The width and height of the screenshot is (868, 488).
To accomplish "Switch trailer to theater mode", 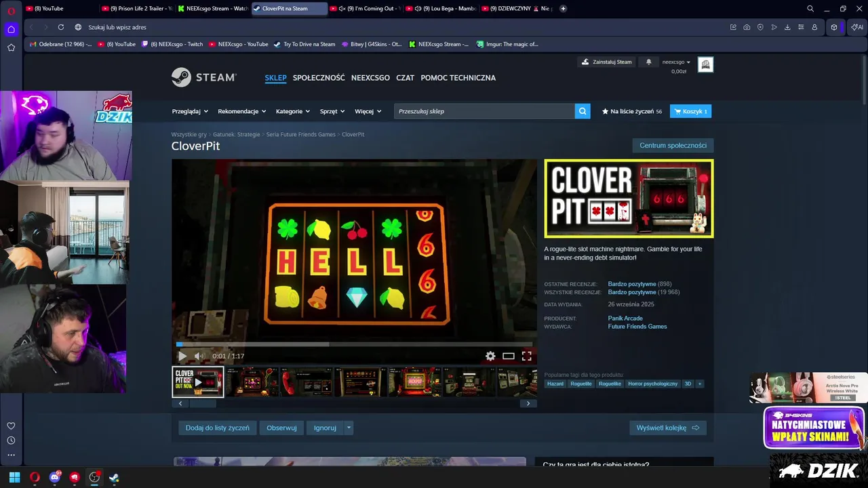I will tap(508, 356).
